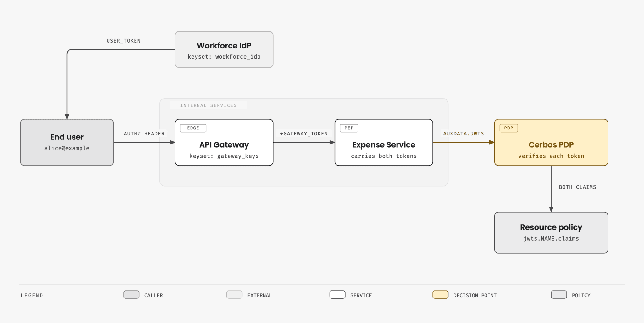
Task: Click the text 'jwts.NAME.claims'
Action: (551, 239)
